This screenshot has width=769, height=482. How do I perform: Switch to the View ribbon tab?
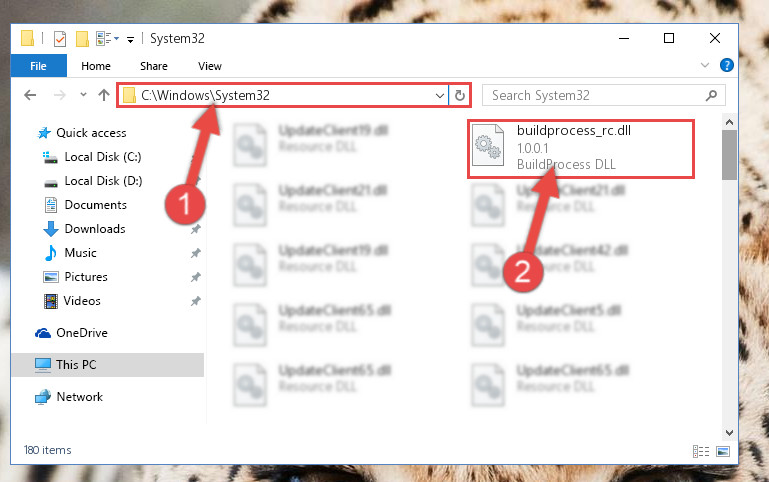tap(209, 66)
